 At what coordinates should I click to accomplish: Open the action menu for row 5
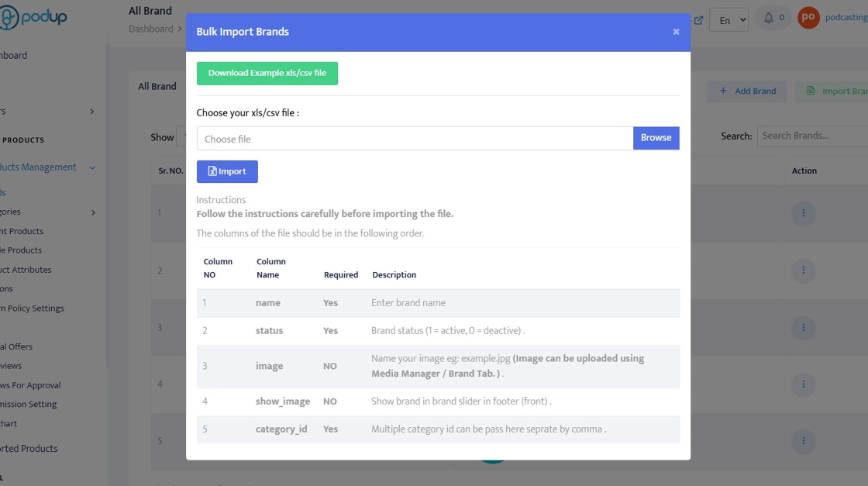(803, 442)
